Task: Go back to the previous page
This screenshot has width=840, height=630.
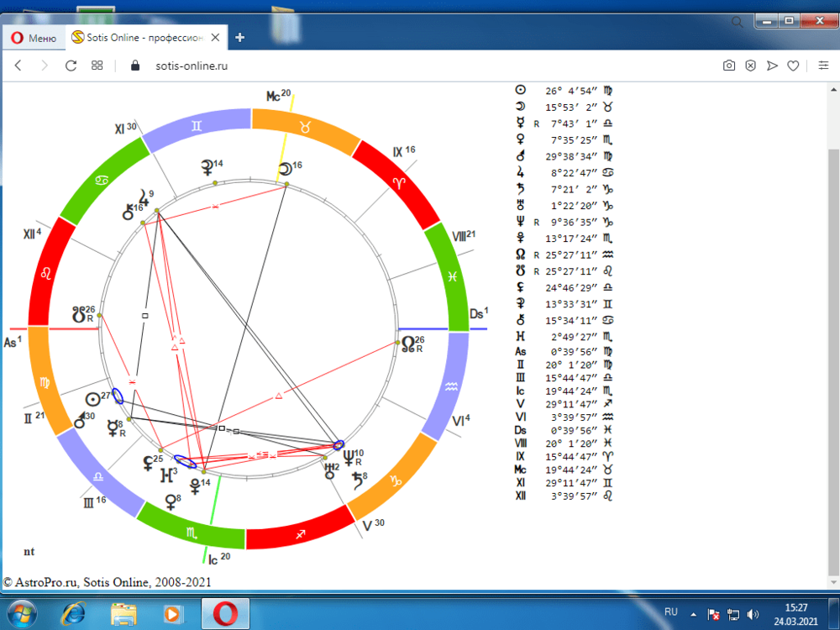Action: click(18, 66)
